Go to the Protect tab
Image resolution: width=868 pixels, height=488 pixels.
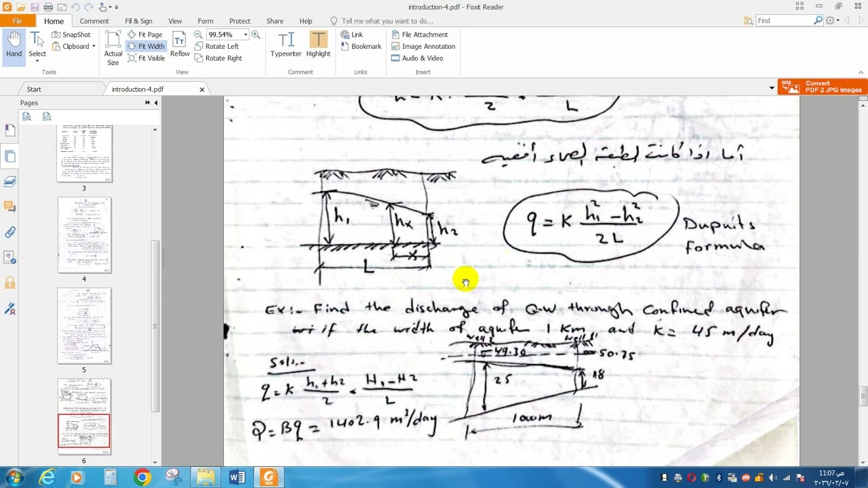point(240,21)
